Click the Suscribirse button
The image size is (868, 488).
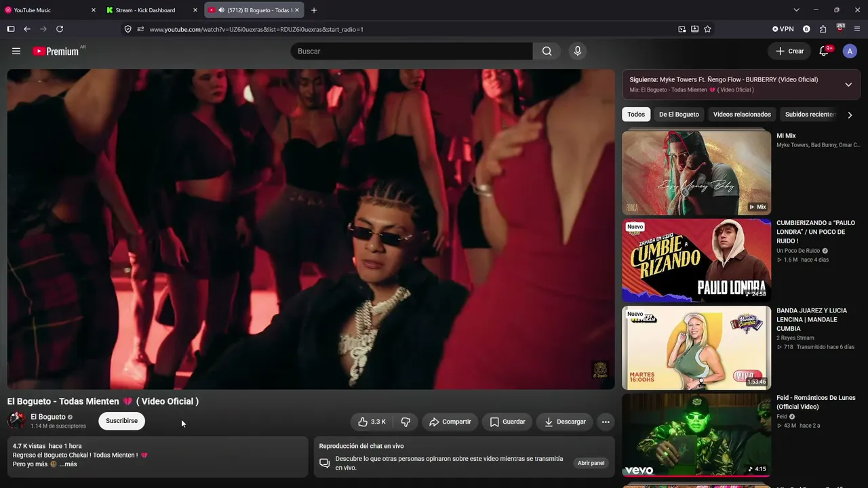(121, 421)
